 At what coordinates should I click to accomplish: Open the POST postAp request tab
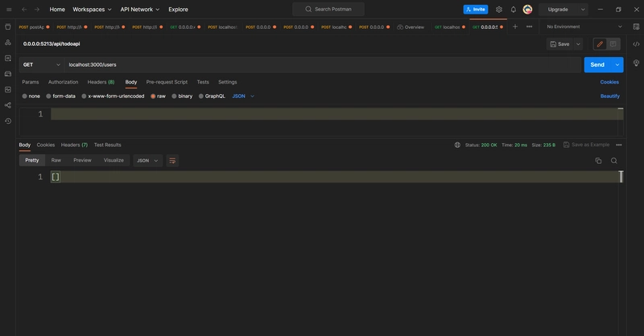click(34, 27)
